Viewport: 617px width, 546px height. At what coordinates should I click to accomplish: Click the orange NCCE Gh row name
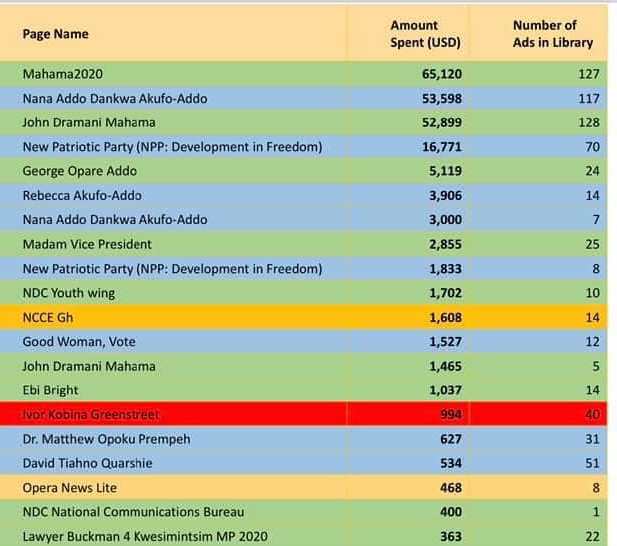tap(50, 317)
